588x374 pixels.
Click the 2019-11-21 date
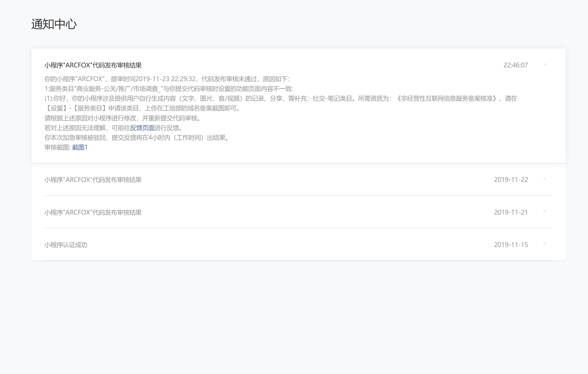point(511,212)
